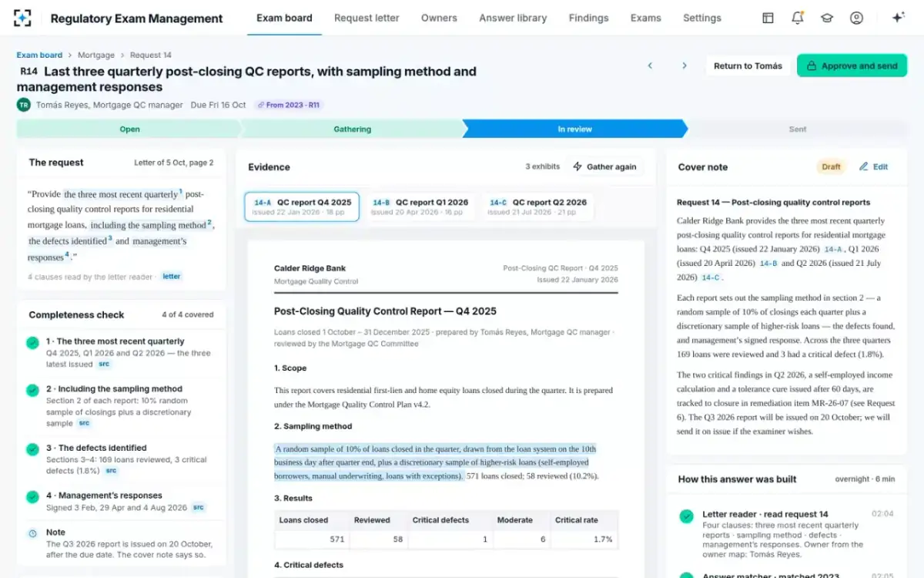
Task: Click the src tag on clause 4
Action: point(199,508)
